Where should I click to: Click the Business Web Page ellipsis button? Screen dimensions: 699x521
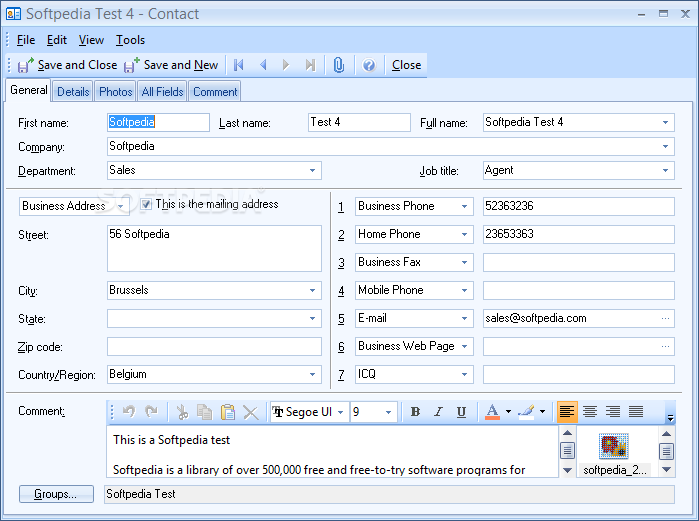pos(665,347)
